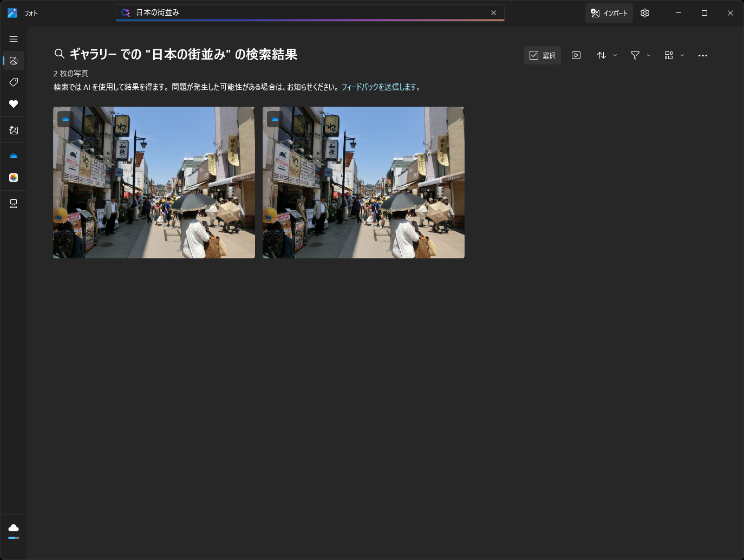
Task: Open the Tags view
Action: pyautogui.click(x=14, y=82)
